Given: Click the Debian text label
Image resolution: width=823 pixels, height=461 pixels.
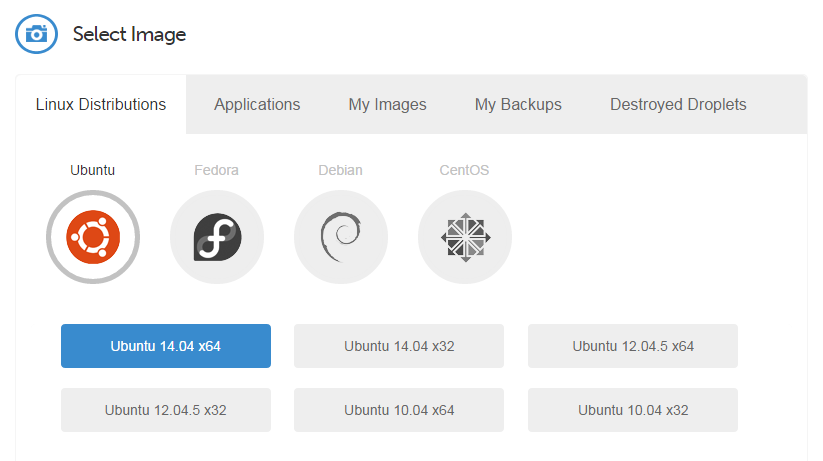Looking at the screenshot, I should pyautogui.click(x=341, y=170).
